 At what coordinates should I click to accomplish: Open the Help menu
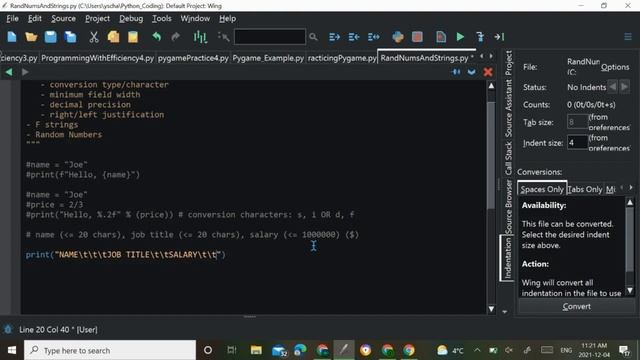(x=227, y=19)
